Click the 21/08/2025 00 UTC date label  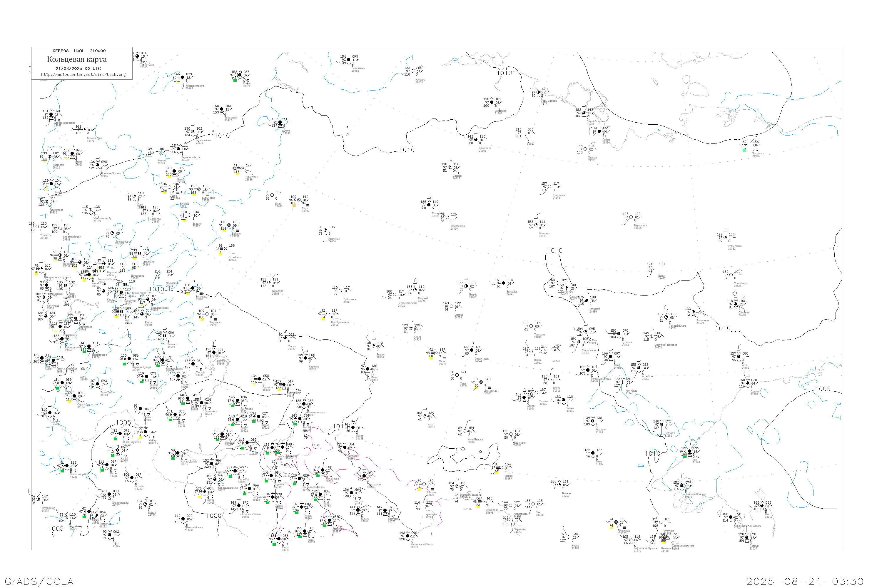coord(78,69)
